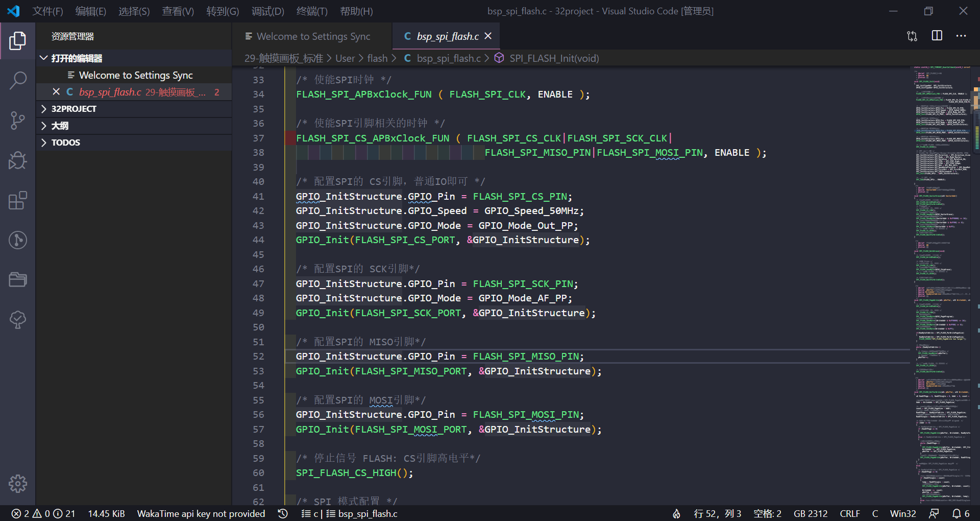Click FLASH_SPI_CLK on line 34
The image size is (980, 521).
[487, 94]
